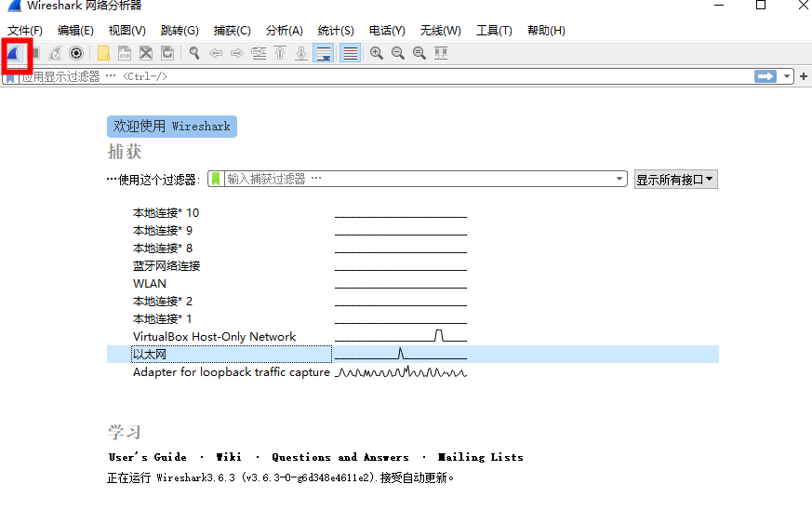Select the 本地连接* 9 interface
The height and width of the screenshot is (511, 812).
click(x=163, y=231)
